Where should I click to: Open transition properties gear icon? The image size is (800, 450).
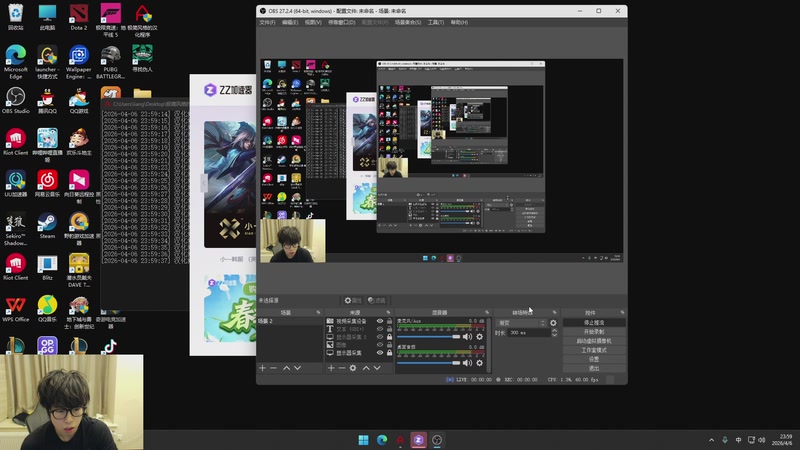click(x=554, y=323)
